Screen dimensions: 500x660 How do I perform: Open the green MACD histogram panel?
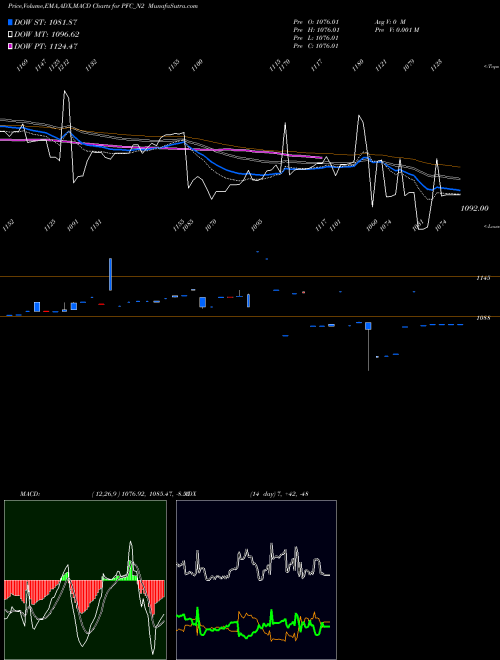(85, 580)
